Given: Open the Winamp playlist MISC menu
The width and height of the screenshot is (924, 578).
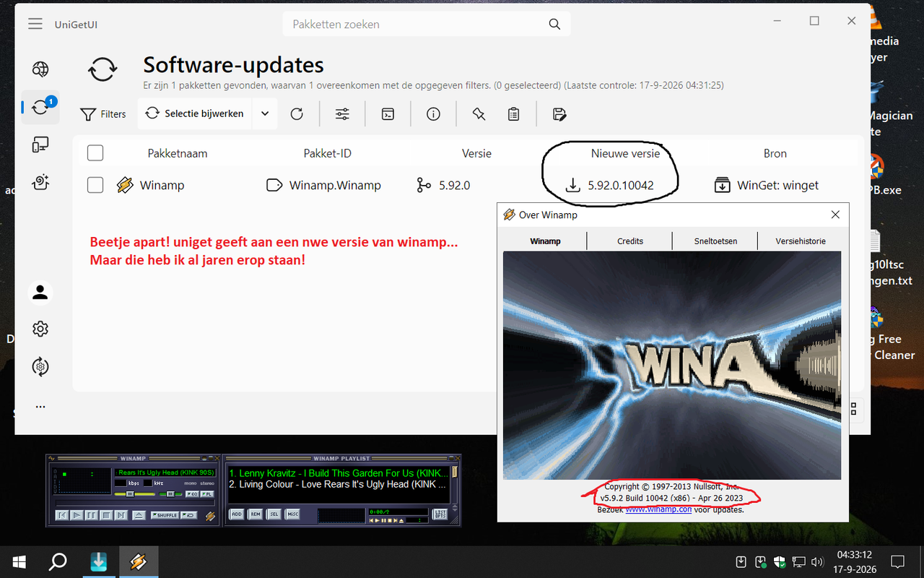Looking at the screenshot, I should 292,514.
